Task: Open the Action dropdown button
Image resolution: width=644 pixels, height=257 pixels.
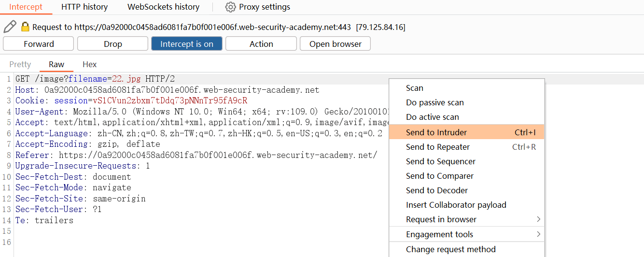Action: coord(261,44)
